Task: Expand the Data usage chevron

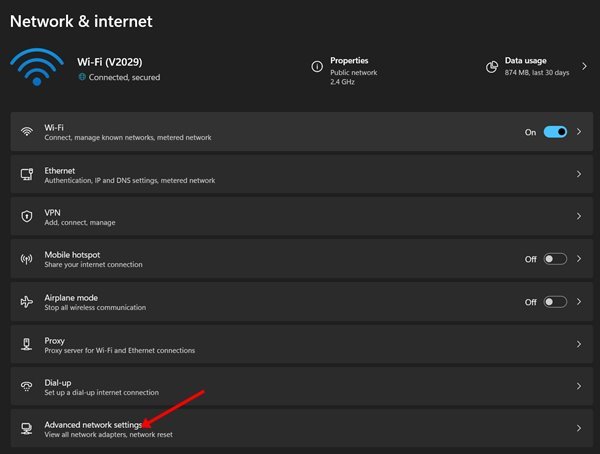Action: click(x=584, y=66)
